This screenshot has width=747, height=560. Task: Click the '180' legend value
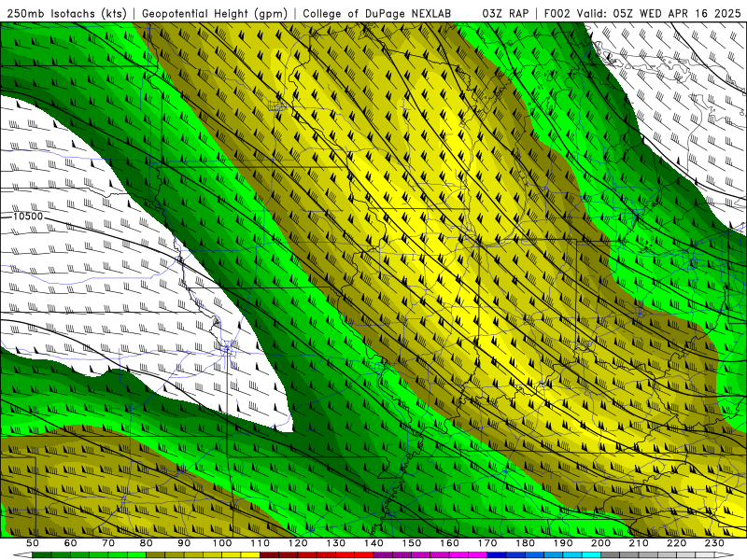tap(525, 543)
